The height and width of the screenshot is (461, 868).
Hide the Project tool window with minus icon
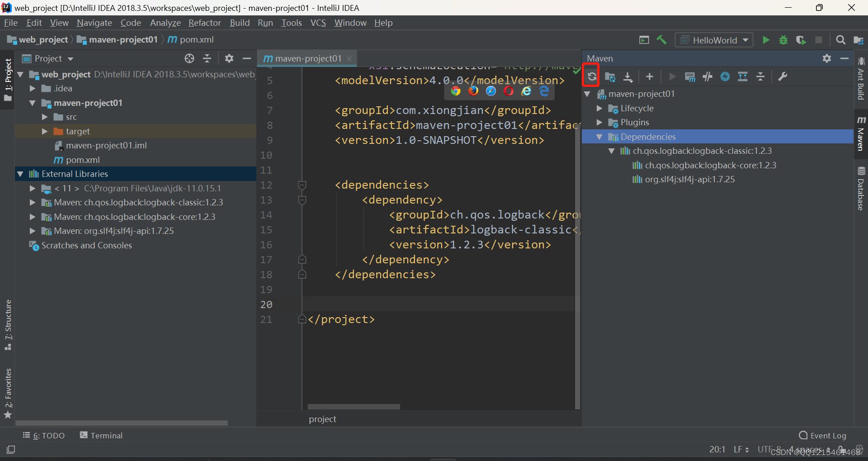[x=246, y=58]
